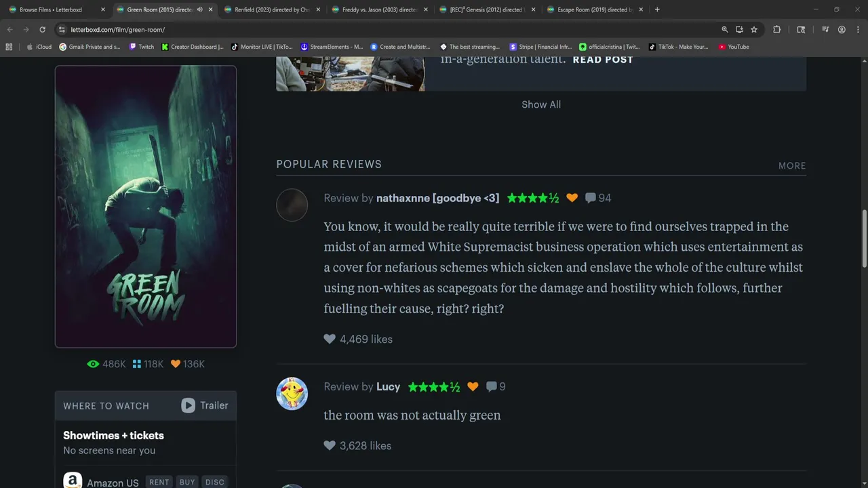Bookmark this page with the star icon
The width and height of the screenshot is (868, 488).
tap(753, 30)
